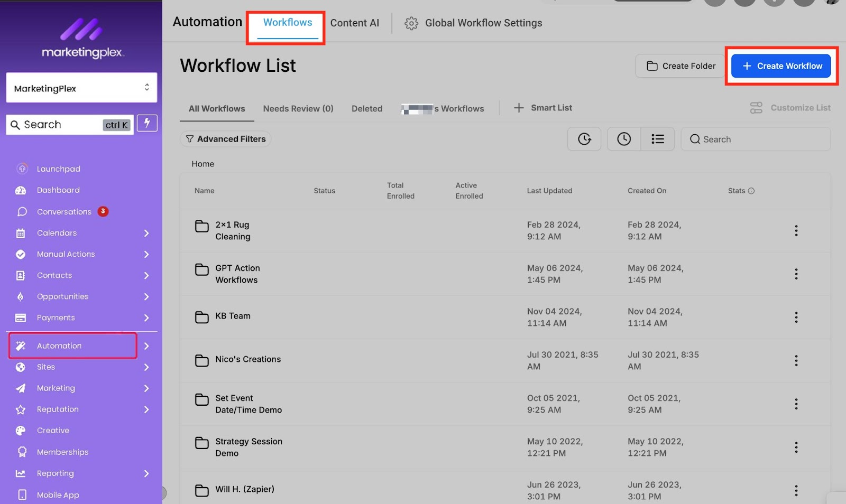This screenshot has height=504, width=846.
Task: Open the MarketingPlex account switcher dropdown
Action: tap(81, 88)
